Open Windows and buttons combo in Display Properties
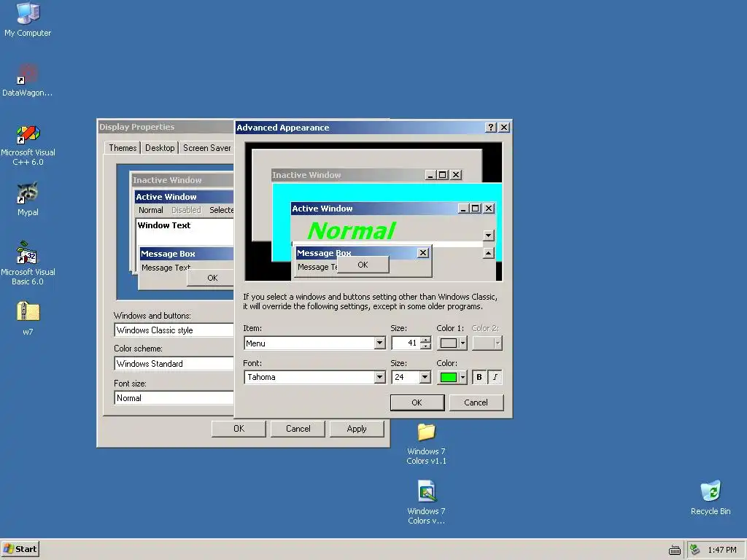The height and width of the screenshot is (560, 747). [174, 330]
